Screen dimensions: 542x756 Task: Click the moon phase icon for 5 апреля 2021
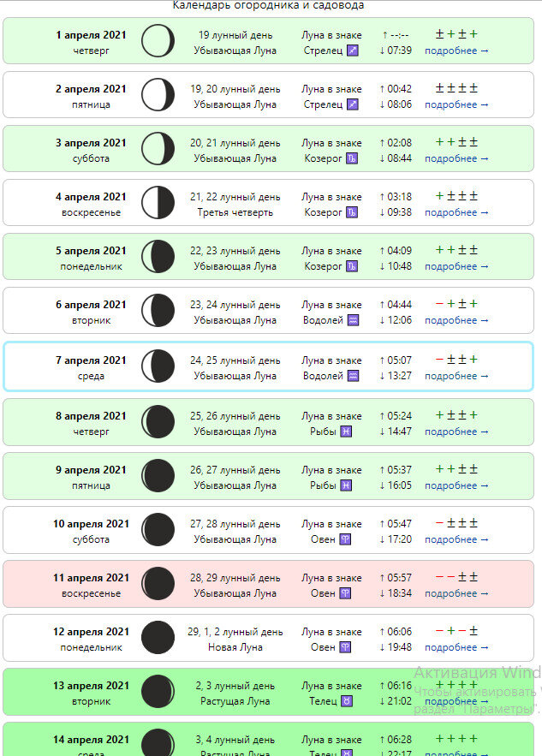(x=158, y=257)
